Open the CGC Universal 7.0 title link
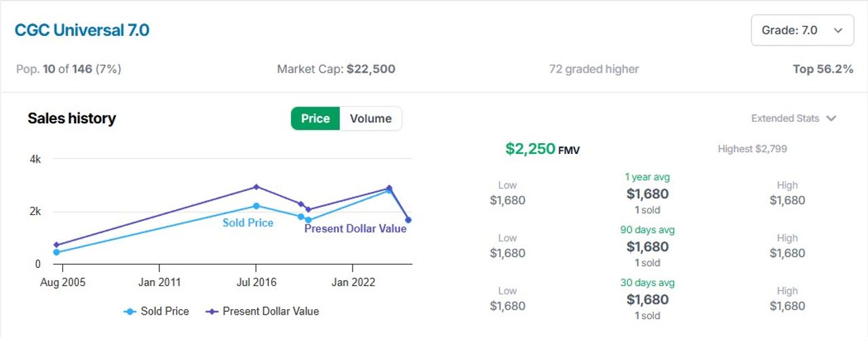Image resolution: width=868 pixels, height=337 pixels. [82, 31]
